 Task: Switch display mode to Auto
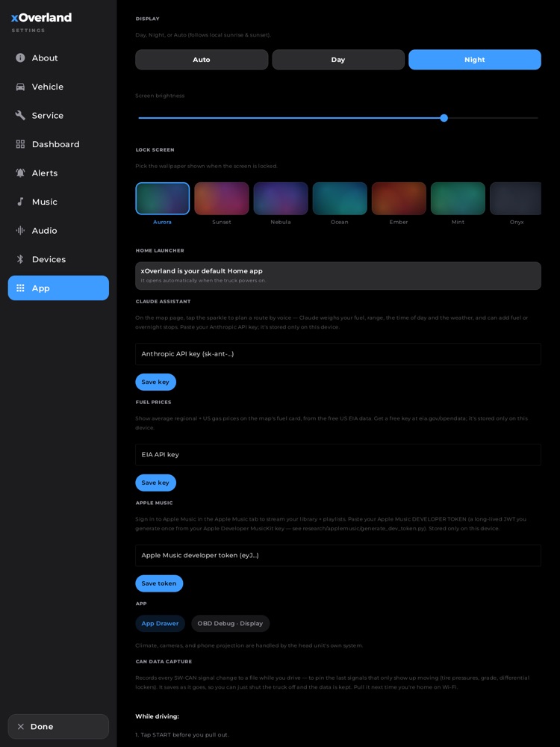coord(202,60)
